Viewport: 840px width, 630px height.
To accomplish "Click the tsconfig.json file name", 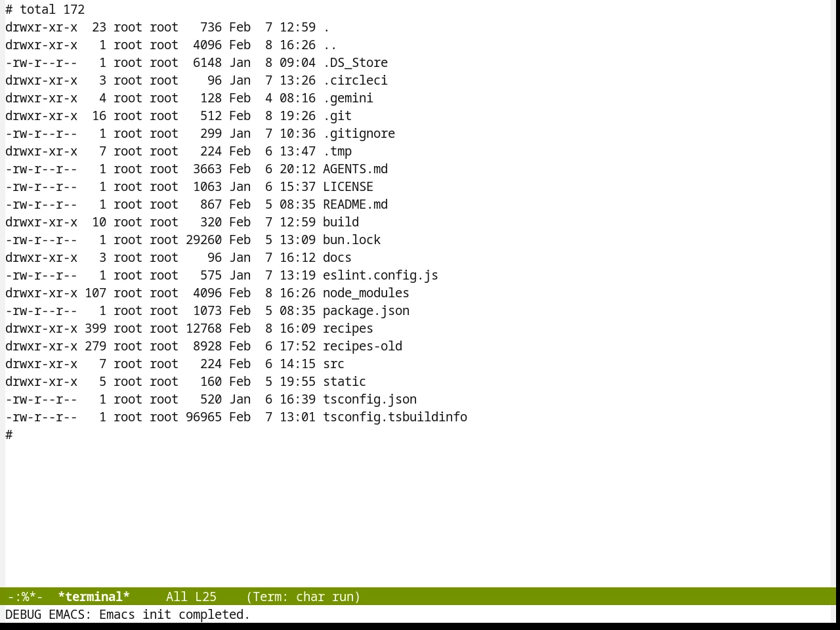I will point(369,399).
